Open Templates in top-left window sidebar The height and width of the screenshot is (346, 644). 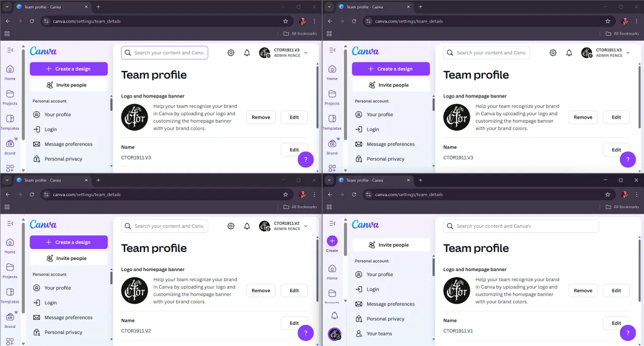10,122
